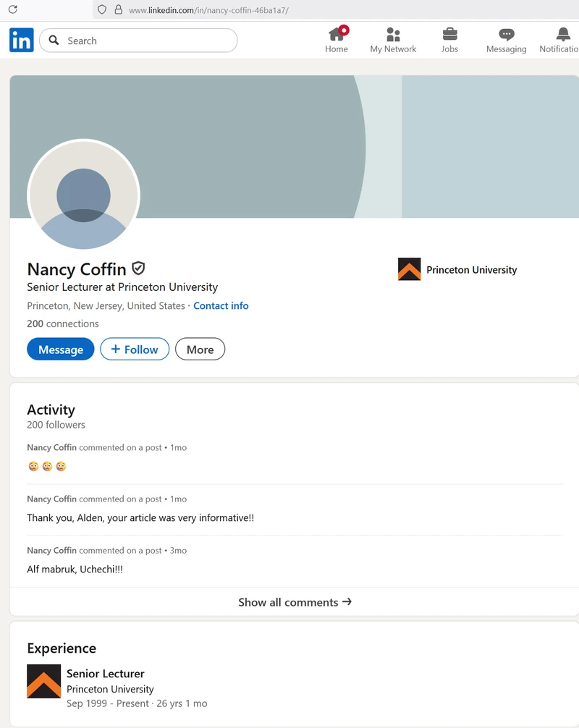Click "Senior Lecturer at Princeton University" headline
This screenshot has width=579, height=728.
click(122, 287)
